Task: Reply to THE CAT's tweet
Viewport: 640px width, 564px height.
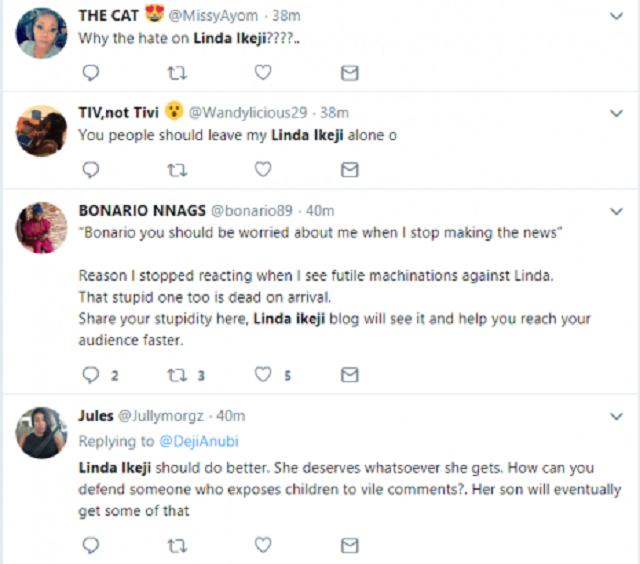Action: (90, 72)
